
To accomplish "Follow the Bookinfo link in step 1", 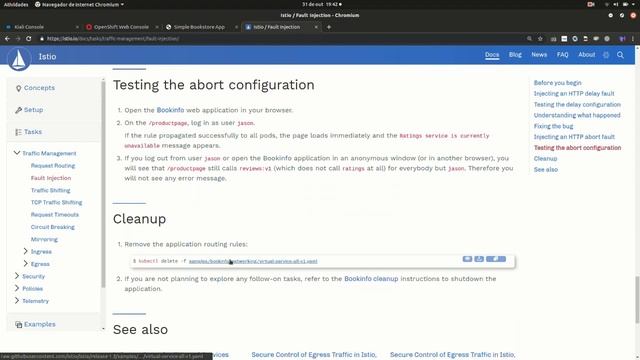I will [x=170, y=110].
